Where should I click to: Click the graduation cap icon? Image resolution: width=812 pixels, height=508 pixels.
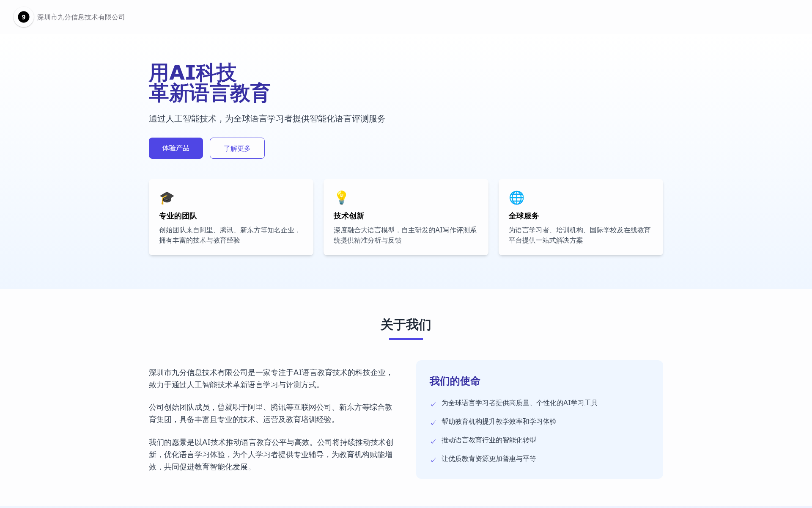tap(167, 198)
